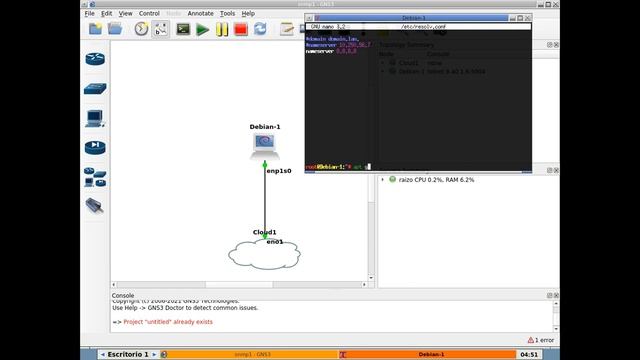Expand the raizo server summary entry

[382, 180]
